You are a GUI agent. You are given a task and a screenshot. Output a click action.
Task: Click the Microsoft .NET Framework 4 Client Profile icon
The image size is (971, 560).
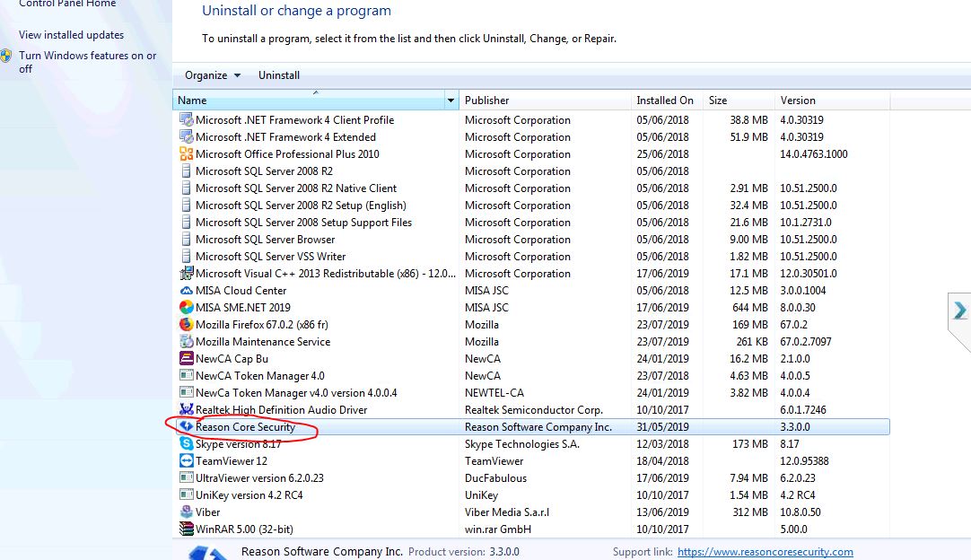point(186,119)
